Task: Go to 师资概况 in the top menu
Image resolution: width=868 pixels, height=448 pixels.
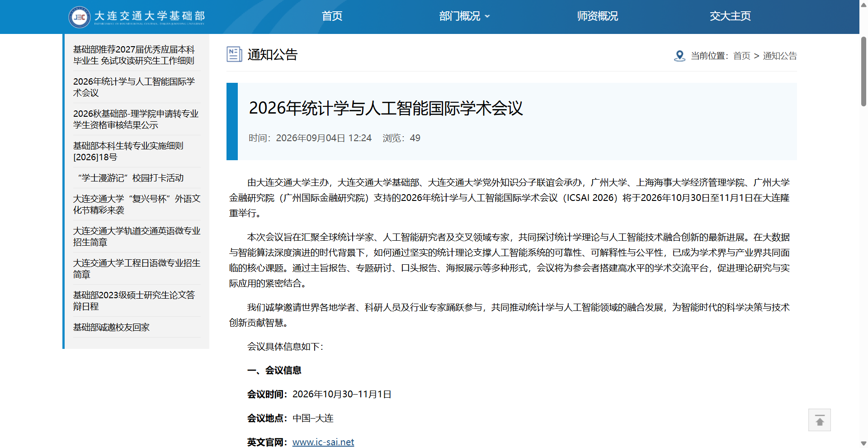Action: coord(597,16)
